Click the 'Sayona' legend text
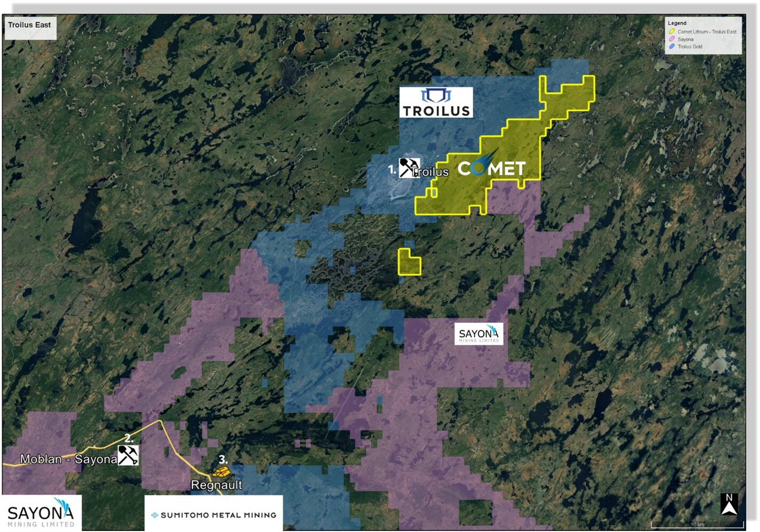Image resolution: width=760 pixels, height=532 pixels. (685, 39)
